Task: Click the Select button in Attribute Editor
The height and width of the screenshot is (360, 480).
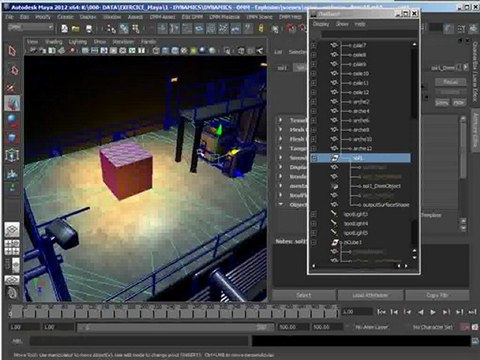Action: click(x=304, y=295)
